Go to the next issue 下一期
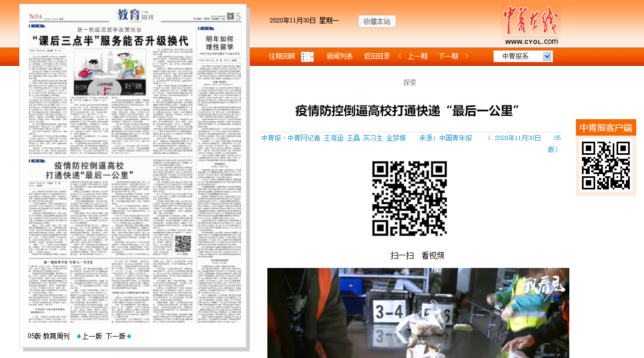 448,56
